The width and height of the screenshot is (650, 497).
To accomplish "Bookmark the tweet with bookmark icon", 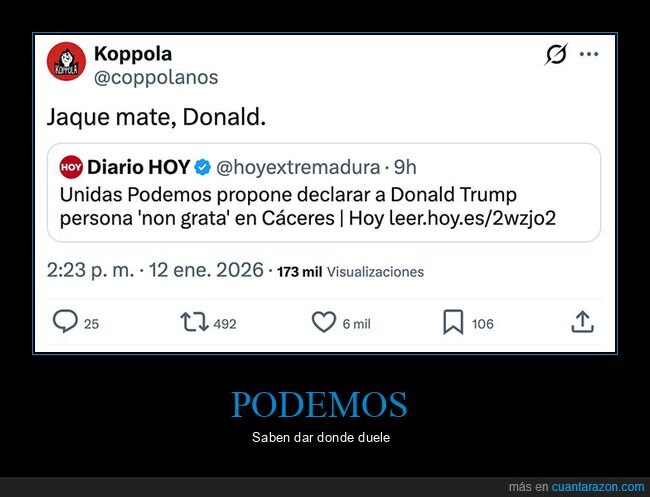I will (x=453, y=322).
